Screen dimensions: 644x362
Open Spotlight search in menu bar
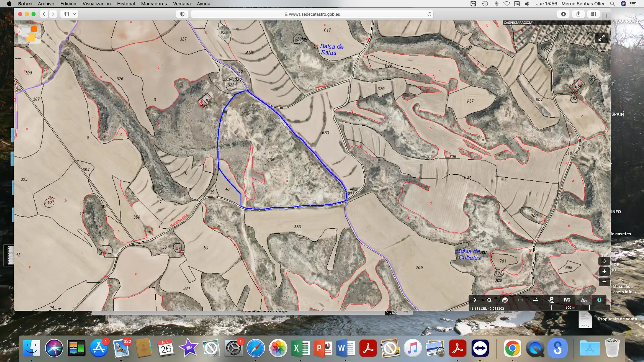612,4
